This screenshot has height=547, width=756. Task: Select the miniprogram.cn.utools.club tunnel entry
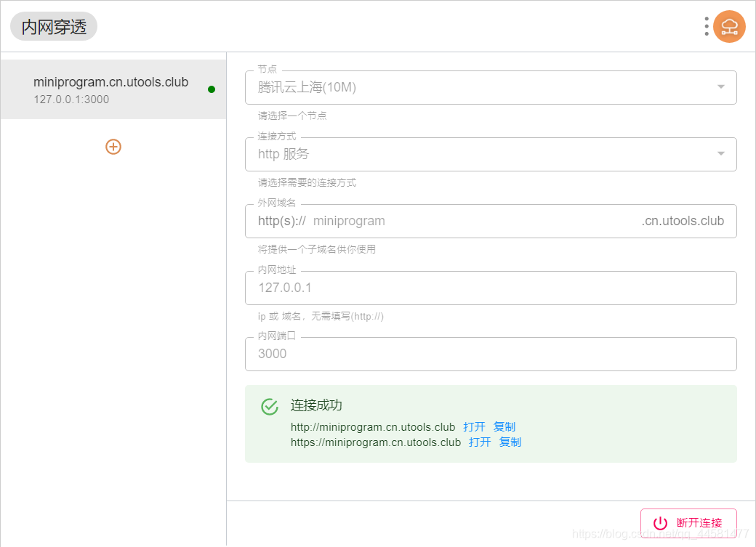[113, 89]
